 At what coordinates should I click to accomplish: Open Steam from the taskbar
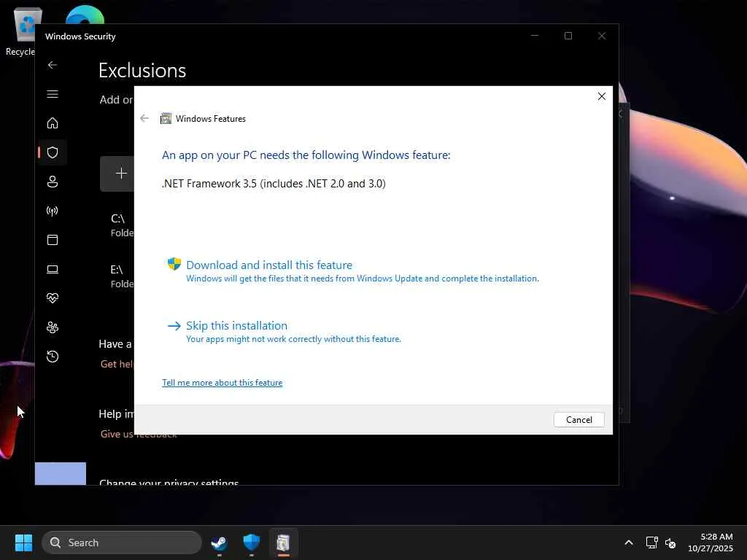[219, 542]
